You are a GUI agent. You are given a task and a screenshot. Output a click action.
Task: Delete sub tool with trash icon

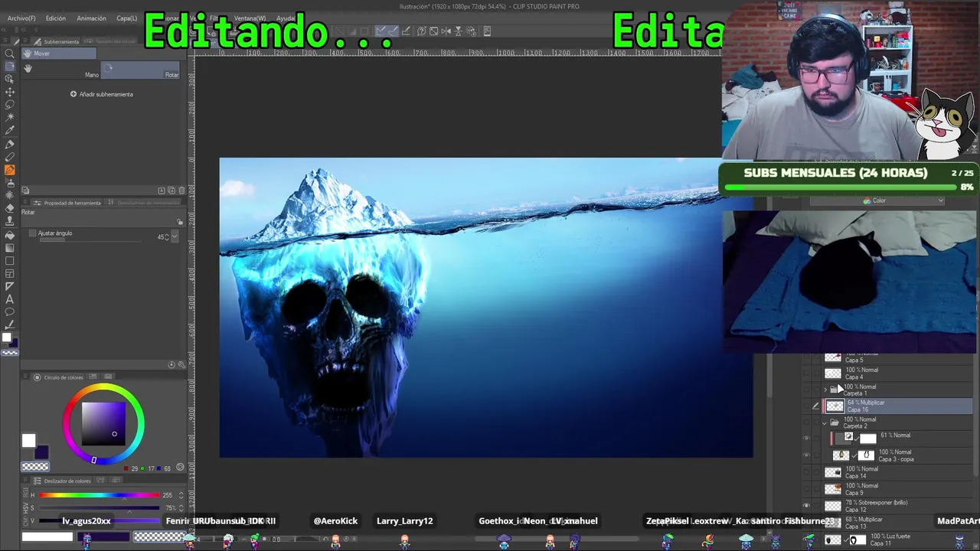point(181,190)
